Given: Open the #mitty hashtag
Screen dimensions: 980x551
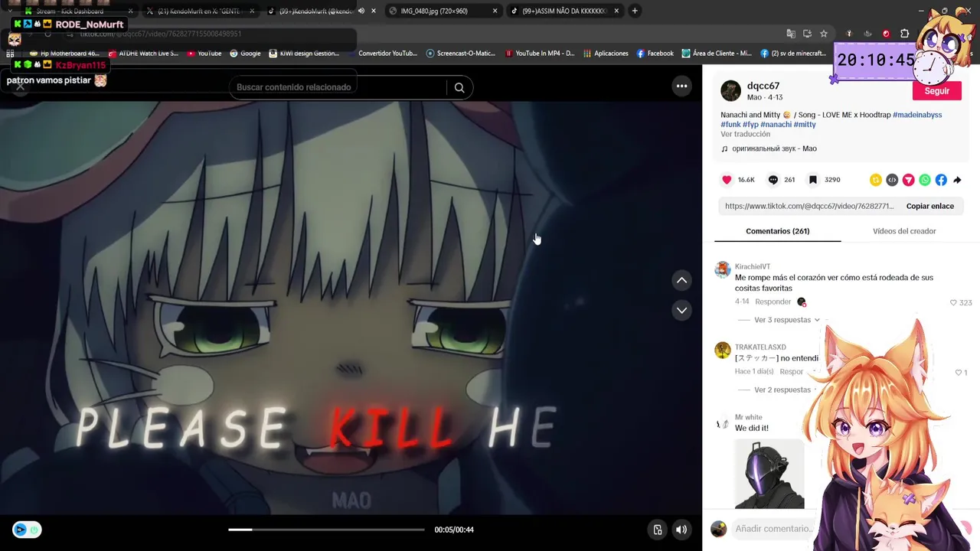Looking at the screenshot, I should pos(805,124).
